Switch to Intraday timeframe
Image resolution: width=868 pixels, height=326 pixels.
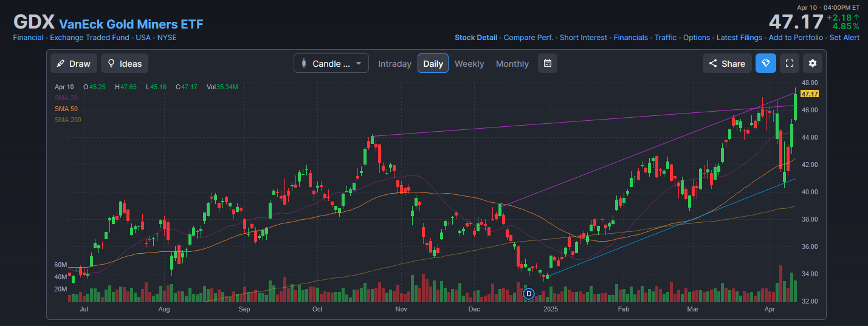click(394, 64)
